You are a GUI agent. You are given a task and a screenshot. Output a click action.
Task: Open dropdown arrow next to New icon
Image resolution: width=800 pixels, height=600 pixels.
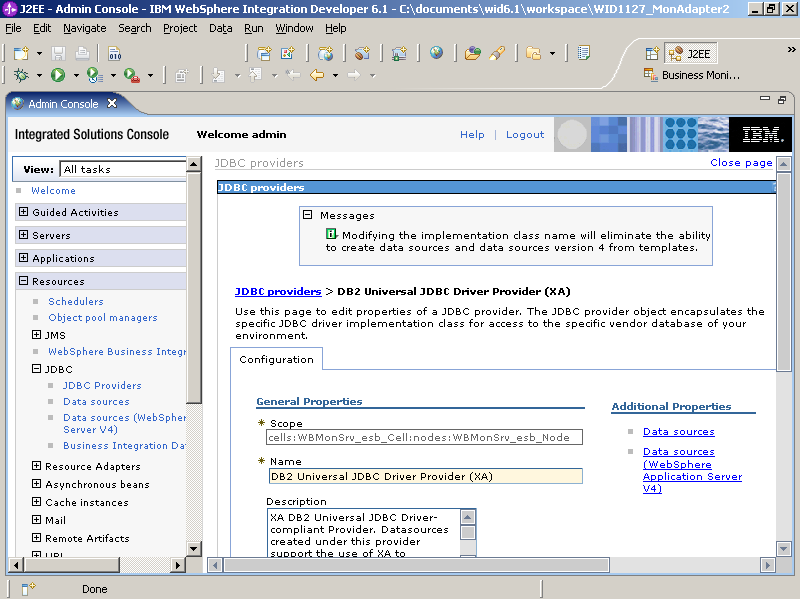(x=39, y=53)
